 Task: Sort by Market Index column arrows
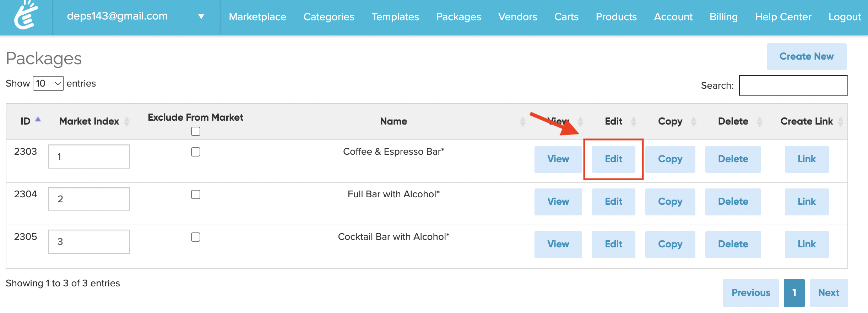coord(127,121)
